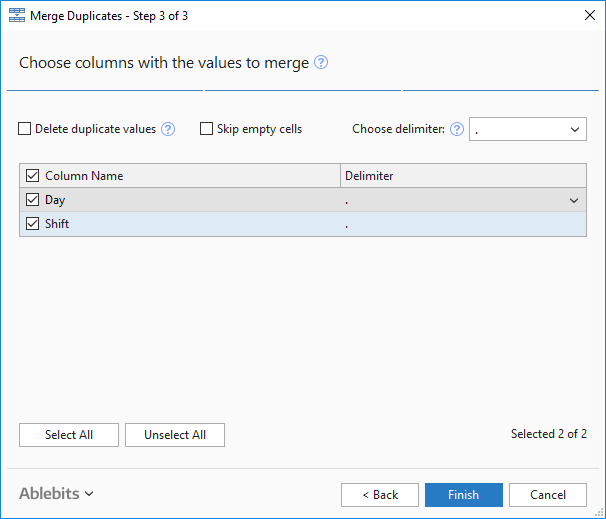
Task: Click the Merge Duplicates title bar icon
Action: point(17,15)
